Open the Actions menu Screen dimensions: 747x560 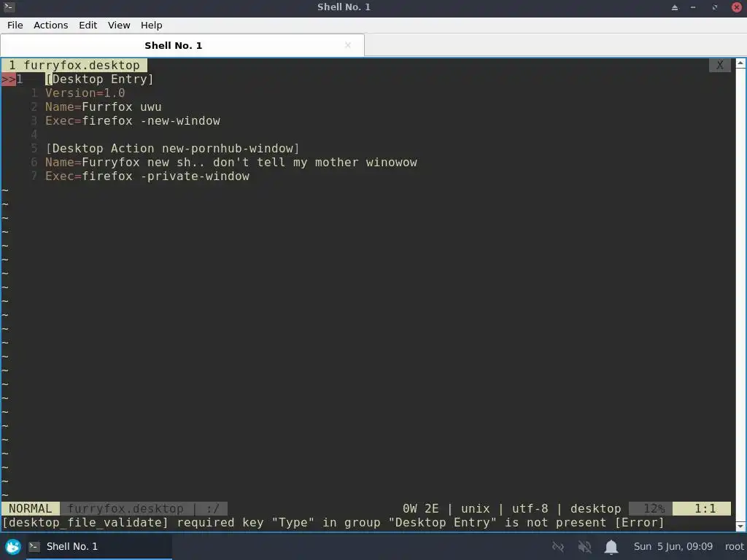50,26
